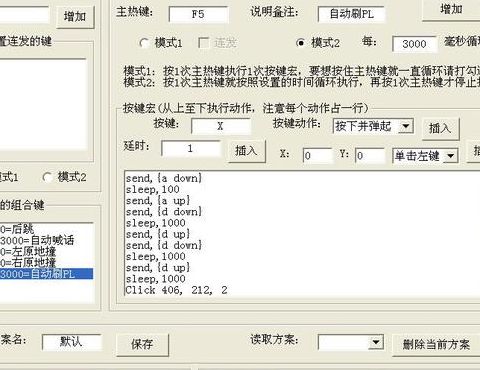Viewport: 480px width, 370px height.
Task: Click the 增加 button at top right
Action: pos(451,9)
